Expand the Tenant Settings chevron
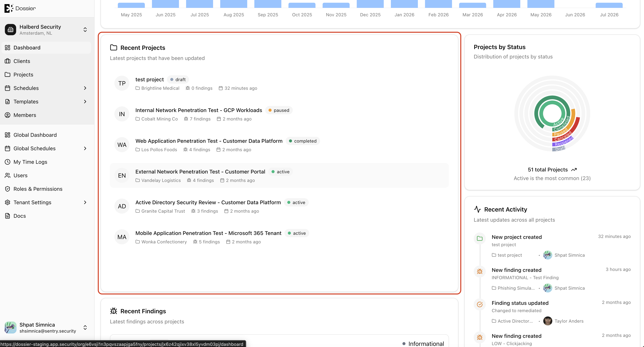Image resolution: width=644 pixels, height=347 pixels. (x=85, y=202)
